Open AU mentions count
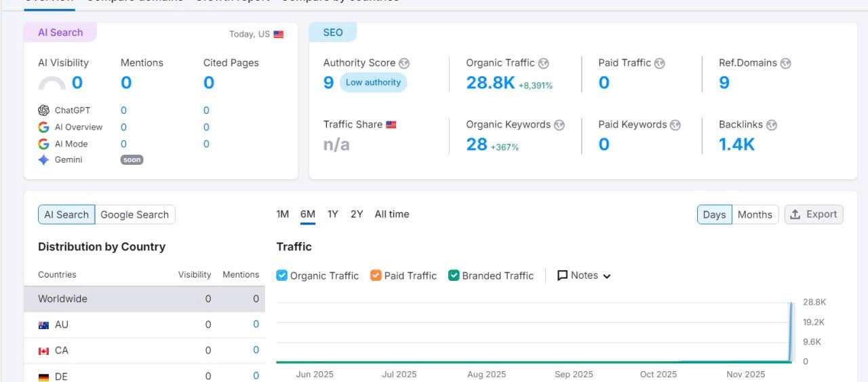Screen dimensions: 868x382 256,325
